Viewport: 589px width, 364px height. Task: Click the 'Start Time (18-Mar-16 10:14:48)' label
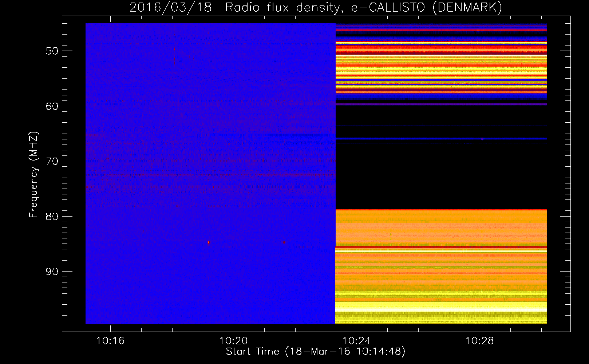(x=316, y=352)
